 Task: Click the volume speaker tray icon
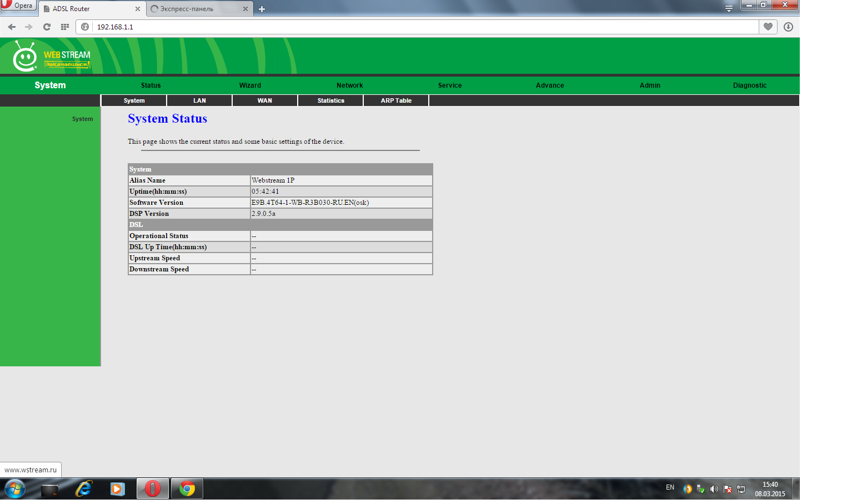[x=714, y=489]
